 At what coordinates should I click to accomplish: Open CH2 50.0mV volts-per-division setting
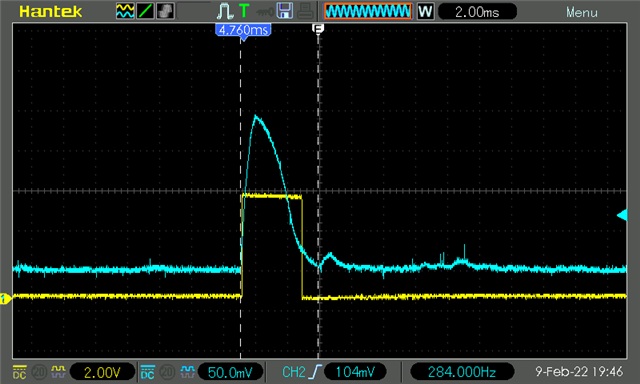230,372
